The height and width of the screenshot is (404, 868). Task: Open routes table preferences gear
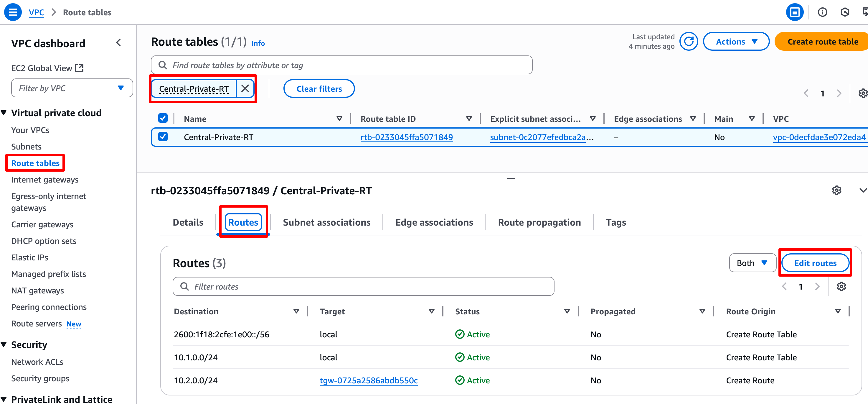[841, 286]
